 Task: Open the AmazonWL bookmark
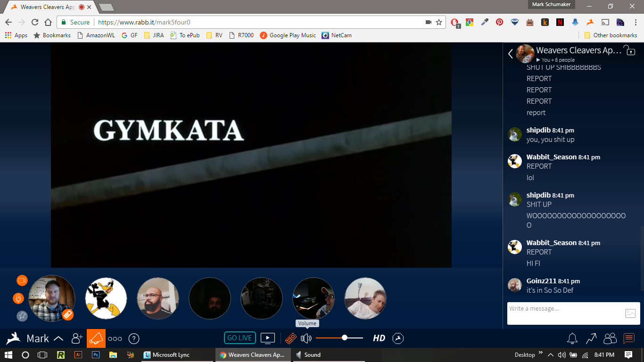tap(96, 35)
